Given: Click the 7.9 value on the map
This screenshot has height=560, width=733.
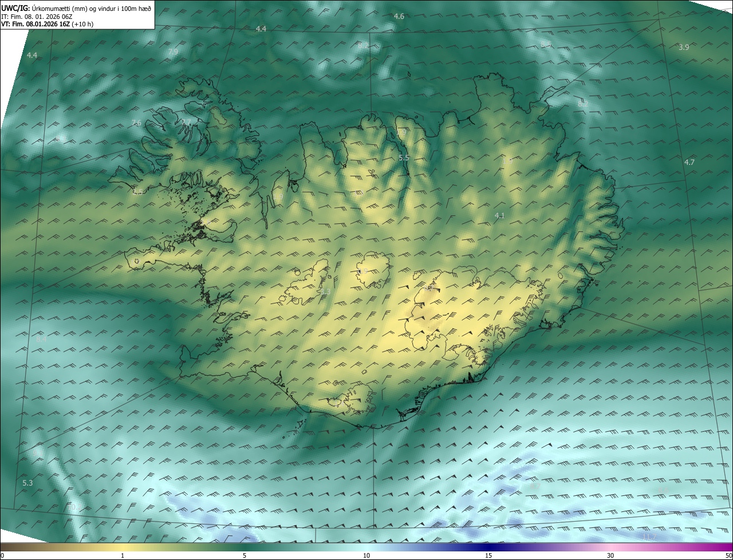Looking at the screenshot, I should [173, 52].
